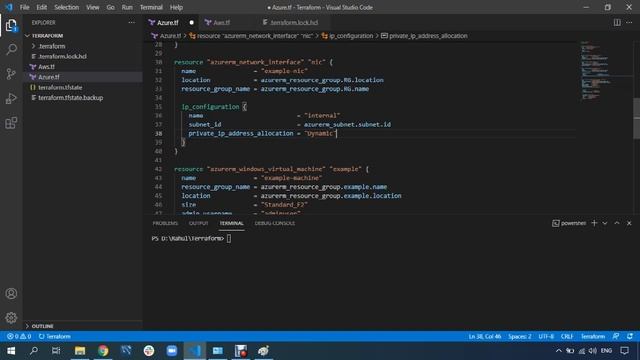The height and width of the screenshot is (360, 640).
Task: Select TERMINAL panel tab
Action: (x=231, y=223)
